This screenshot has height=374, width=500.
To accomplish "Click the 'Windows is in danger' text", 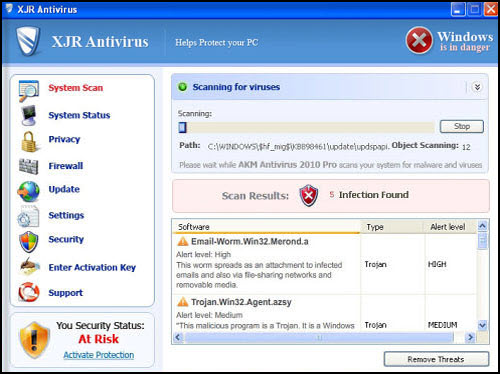I will tap(465, 41).
